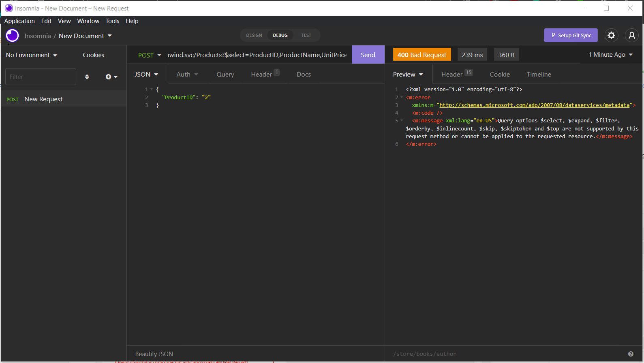Switch to the TEST mode toggle

pos(306,36)
